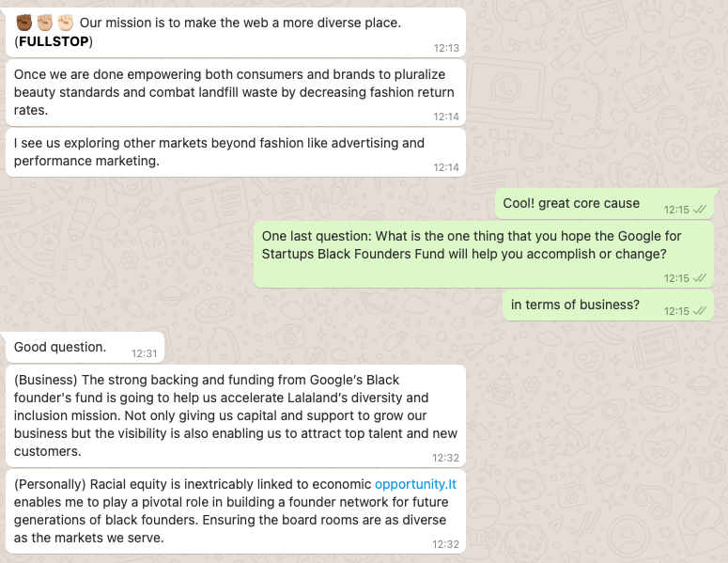Click the medium-skin raised fist emoji

pyautogui.click(x=45, y=23)
